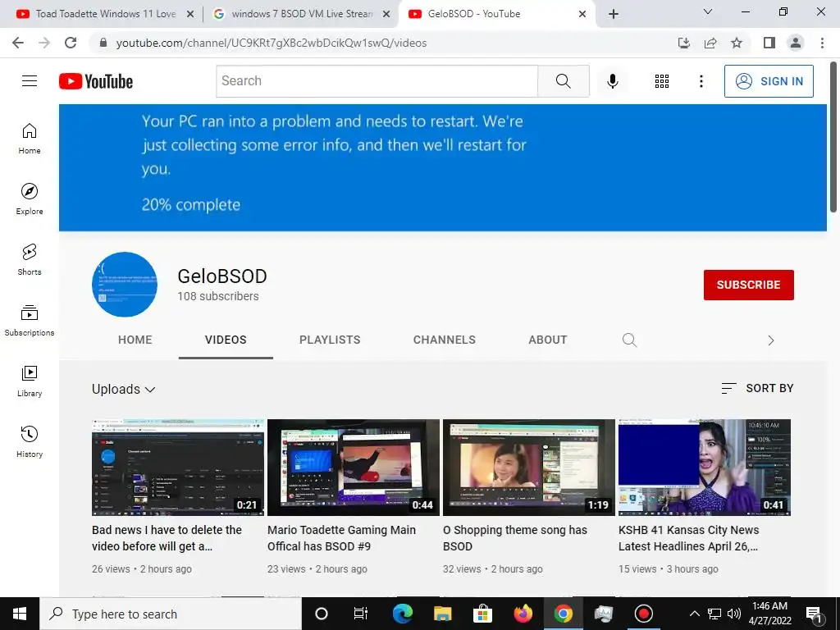Open the YouTube hamburger guide menu
The height and width of the screenshot is (630, 840).
click(30, 81)
